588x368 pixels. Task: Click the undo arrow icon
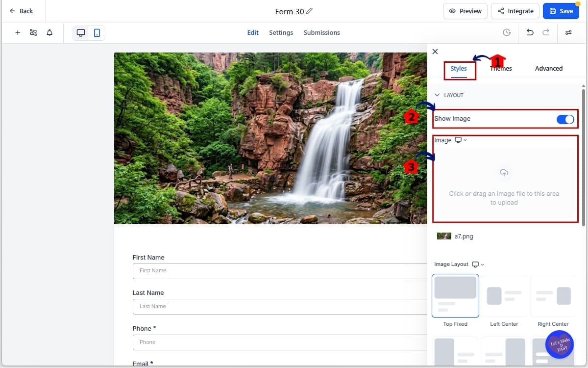(530, 32)
